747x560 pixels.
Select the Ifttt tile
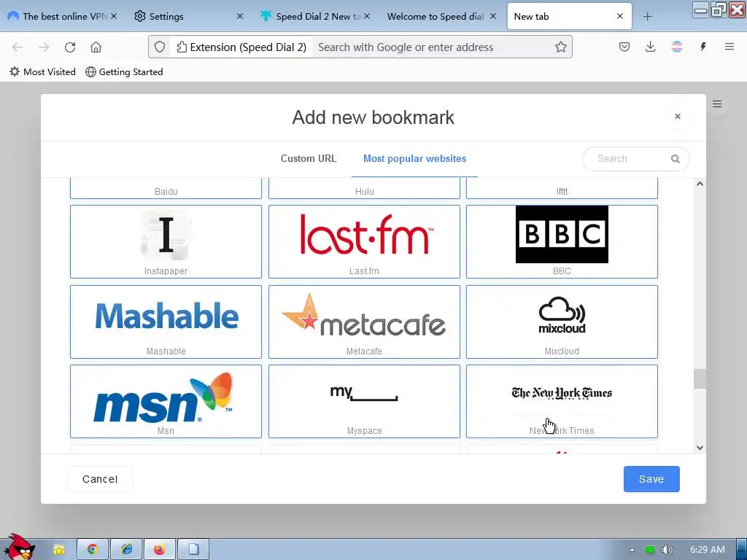click(x=562, y=189)
